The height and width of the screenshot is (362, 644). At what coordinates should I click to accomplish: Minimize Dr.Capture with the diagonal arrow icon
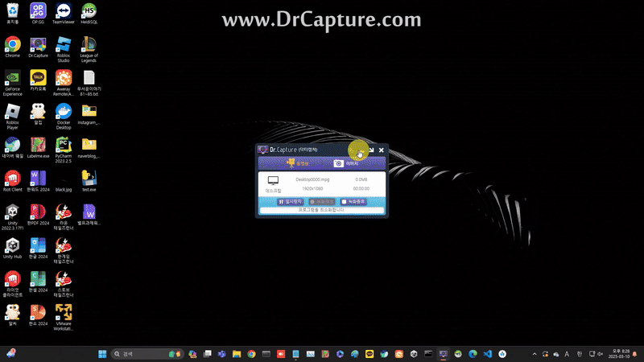(x=371, y=150)
